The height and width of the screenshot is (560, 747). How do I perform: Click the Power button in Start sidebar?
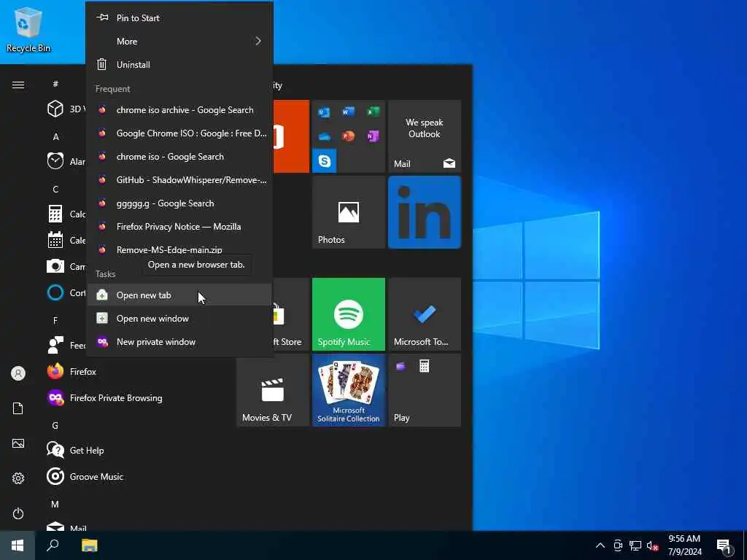18,513
